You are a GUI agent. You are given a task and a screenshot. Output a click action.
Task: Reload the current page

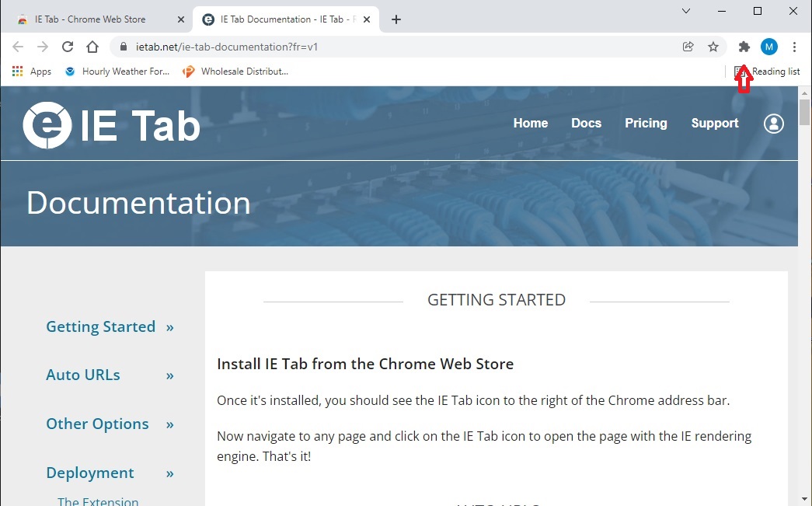tap(67, 47)
